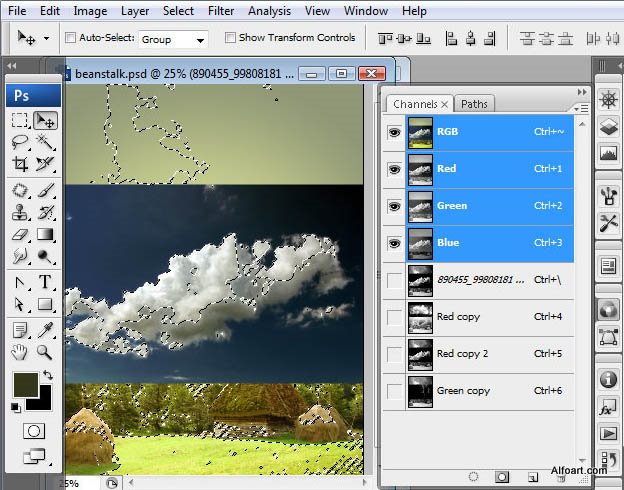The height and width of the screenshot is (490, 624).
Task: Choose the Horizontal Type tool
Action: click(45, 282)
